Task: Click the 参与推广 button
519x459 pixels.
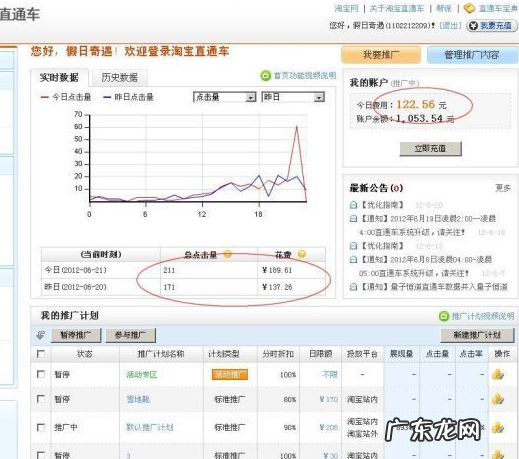Action: (x=131, y=335)
